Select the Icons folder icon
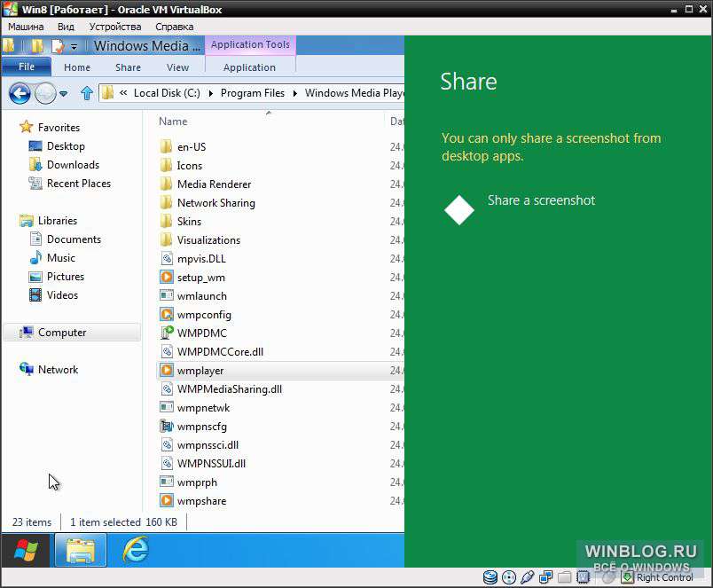Screen dimensions: 713x588 (167, 166)
